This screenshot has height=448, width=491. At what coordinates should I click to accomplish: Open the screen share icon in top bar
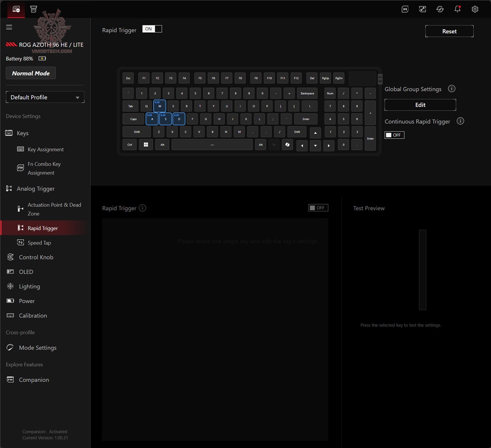(x=422, y=9)
